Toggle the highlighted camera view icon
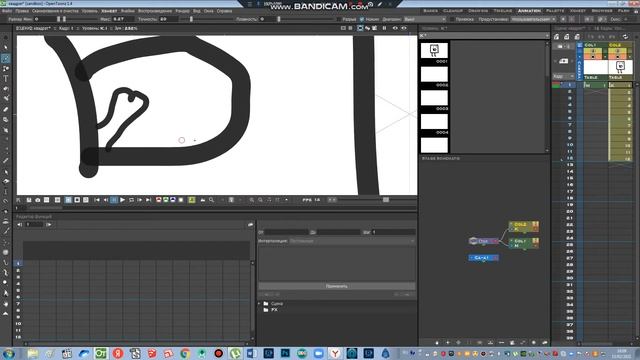640x360 pixels. point(360,28)
